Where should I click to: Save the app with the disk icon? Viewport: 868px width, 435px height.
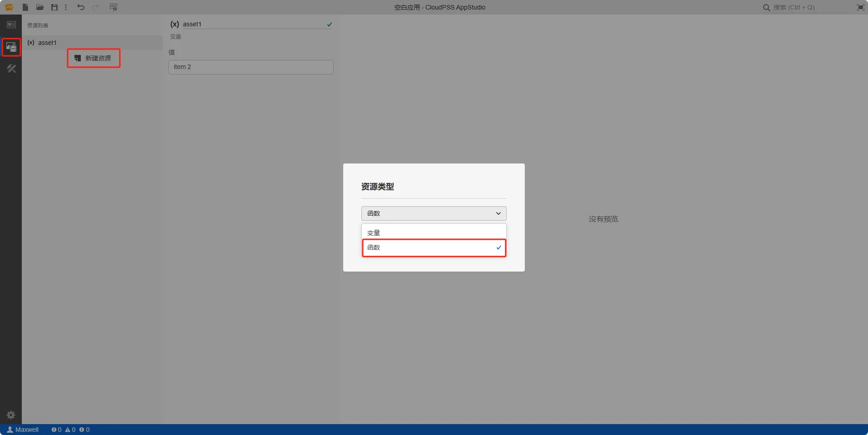54,7
